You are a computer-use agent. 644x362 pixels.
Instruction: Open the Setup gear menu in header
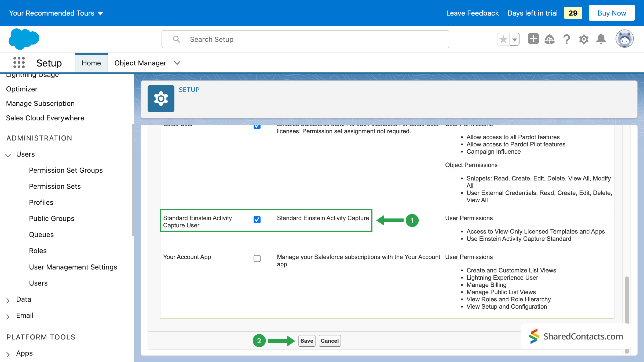[584, 39]
